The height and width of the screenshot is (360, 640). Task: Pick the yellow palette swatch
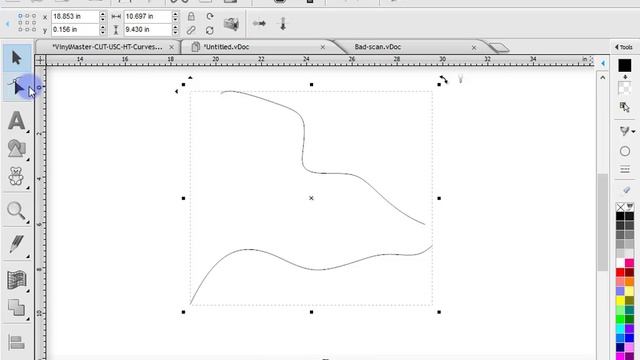620,301
